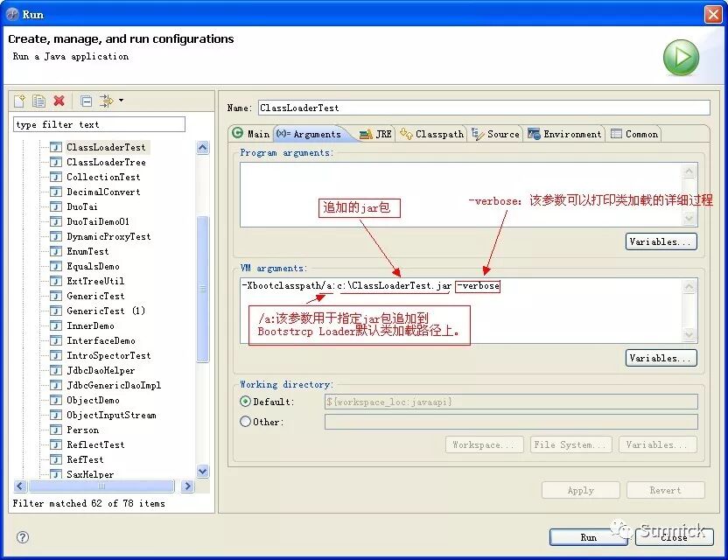Switch to the Environment tab
The width and height of the screenshot is (728, 560).
(x=564, y=134)
